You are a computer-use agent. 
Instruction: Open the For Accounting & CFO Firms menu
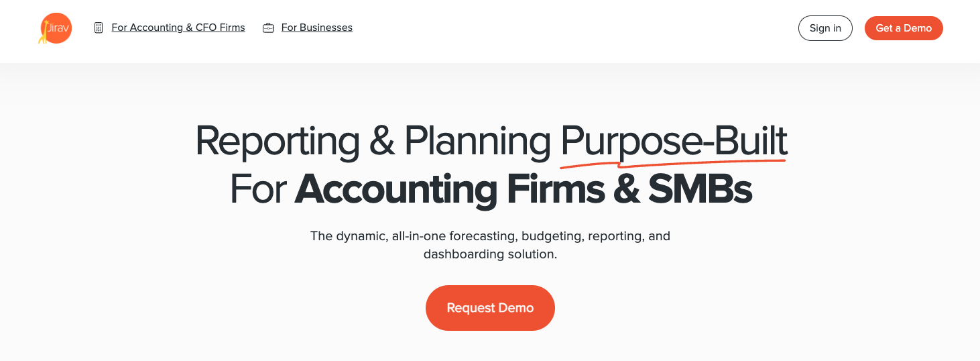pos(178,28)
